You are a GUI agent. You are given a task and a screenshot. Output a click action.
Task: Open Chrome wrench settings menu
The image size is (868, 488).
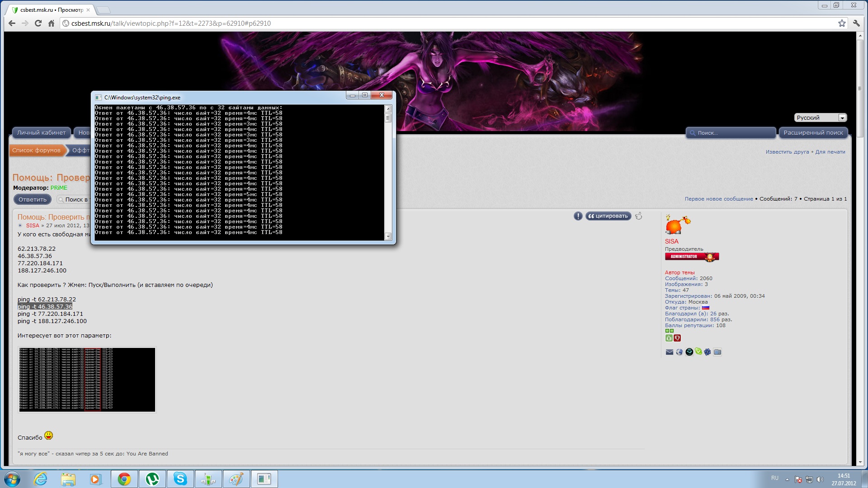pyautogui.click(x=856, y=23)
